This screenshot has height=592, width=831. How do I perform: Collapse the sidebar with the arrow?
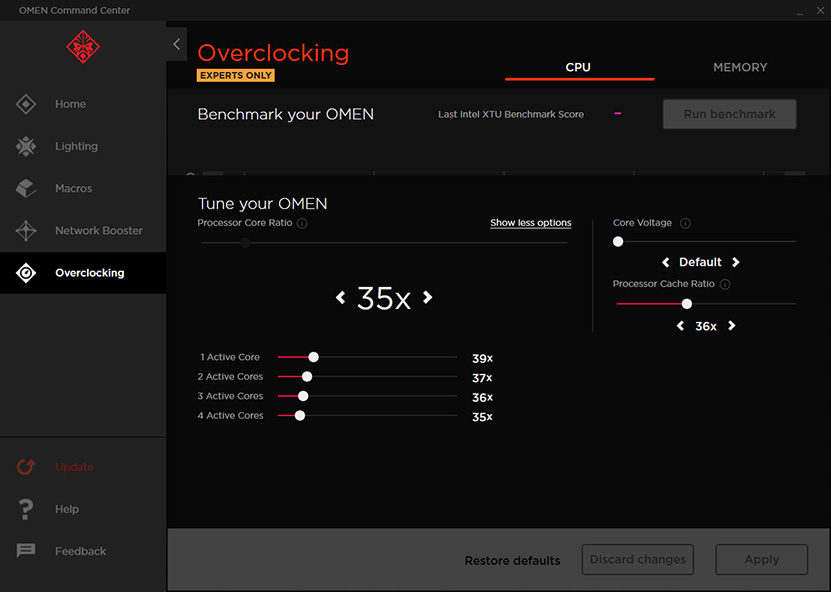pyautogui.click(x=176, y=44)
